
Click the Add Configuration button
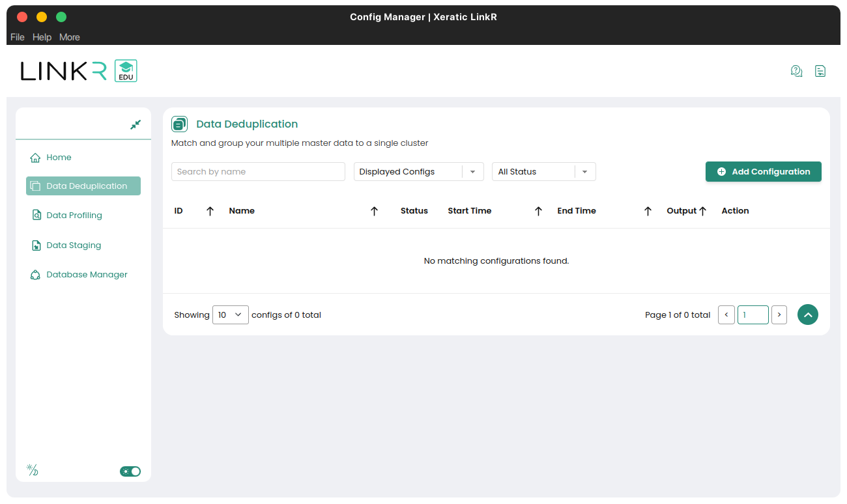[763, 172]
